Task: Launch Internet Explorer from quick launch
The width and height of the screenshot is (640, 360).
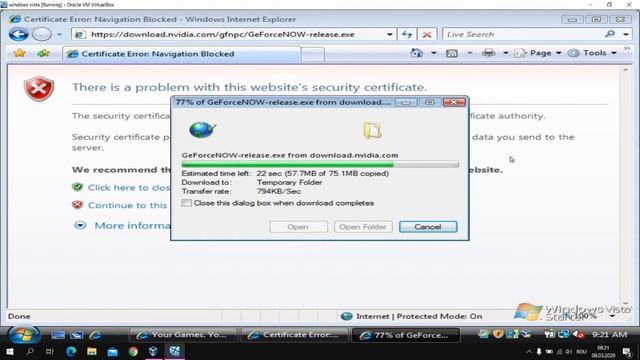Action: [x=95, y=335]
